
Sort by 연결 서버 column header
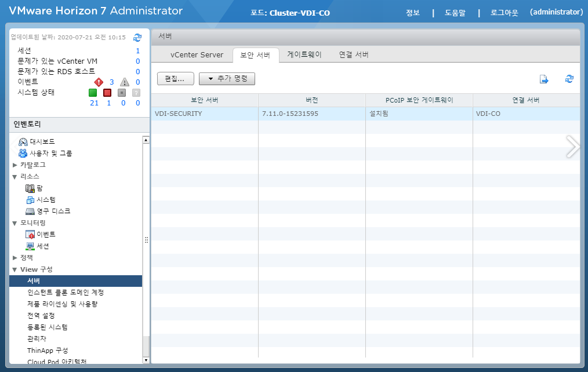[526, 100]
